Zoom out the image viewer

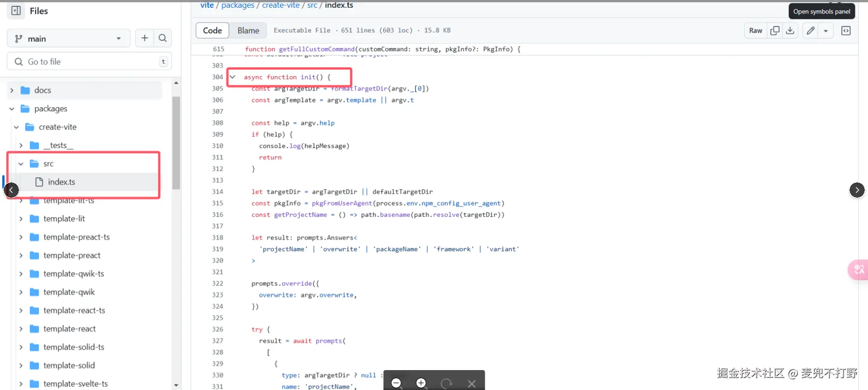[x=397, y=383]
